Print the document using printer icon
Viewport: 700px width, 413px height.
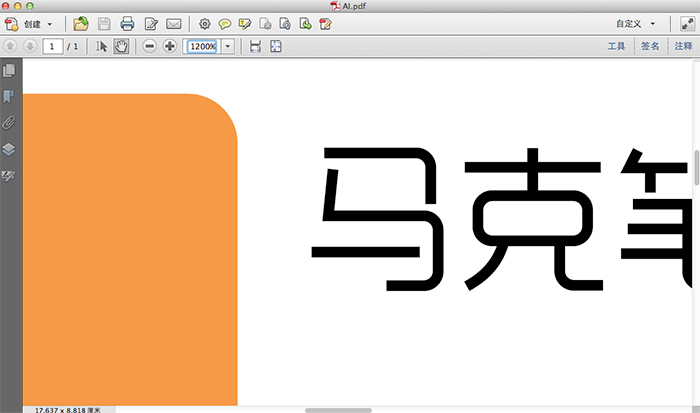click(127, 24)
